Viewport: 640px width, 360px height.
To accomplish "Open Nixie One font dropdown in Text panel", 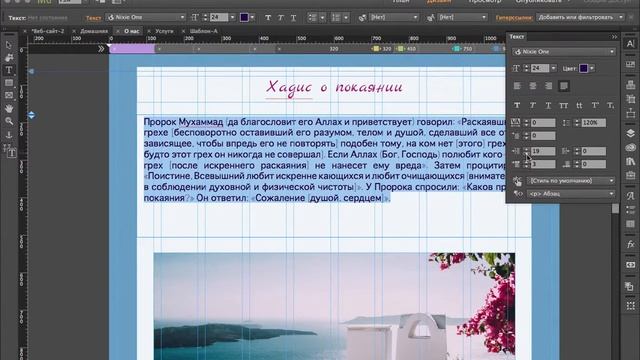I will click(564, 52).
